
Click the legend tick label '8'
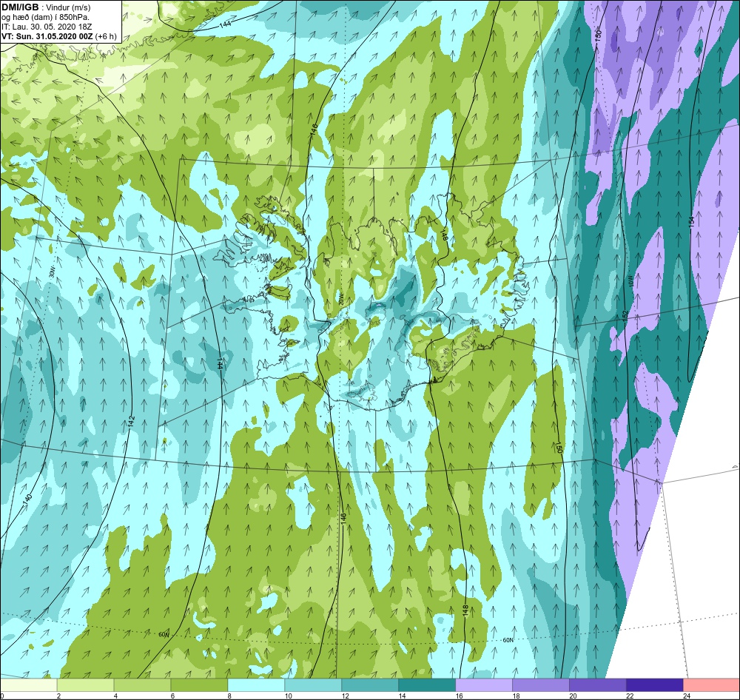tap(230, 696)
